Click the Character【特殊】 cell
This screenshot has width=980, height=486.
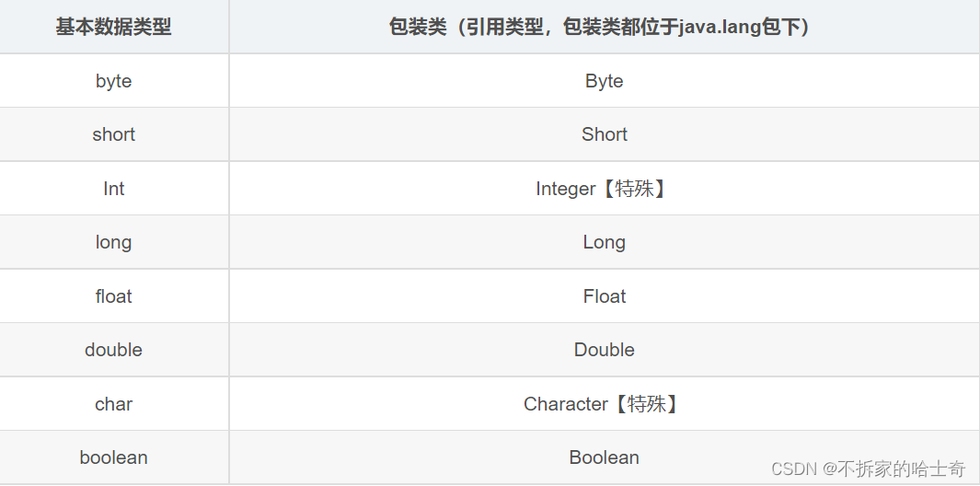(x=604, y=404)
